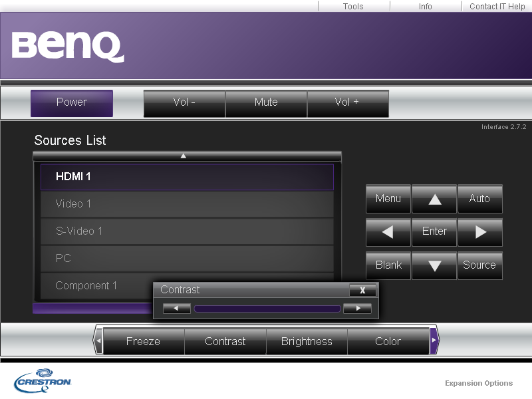Show next functions in bottom toolbar
The image size is (532, 399).
click(434, 340)
